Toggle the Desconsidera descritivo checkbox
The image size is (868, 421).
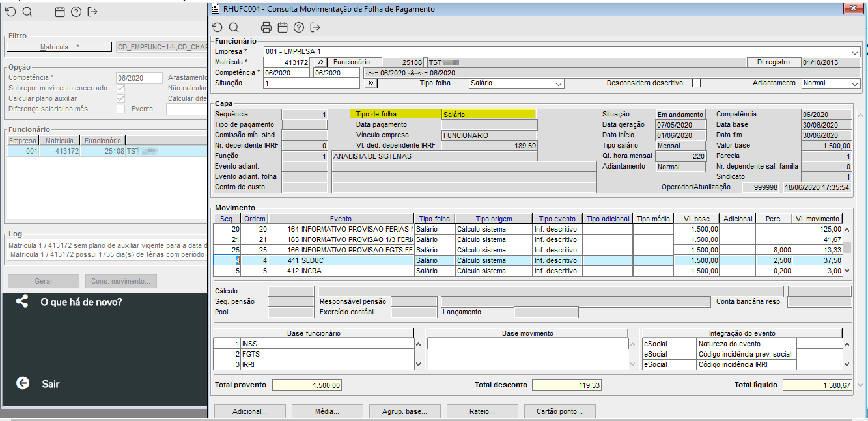(x=696, y=83)
